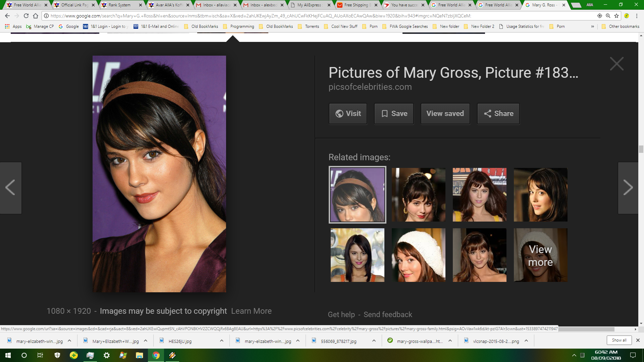
Task: Expand menu for vlcsnap-2015-08-2 download
Action: click(526, 341)
